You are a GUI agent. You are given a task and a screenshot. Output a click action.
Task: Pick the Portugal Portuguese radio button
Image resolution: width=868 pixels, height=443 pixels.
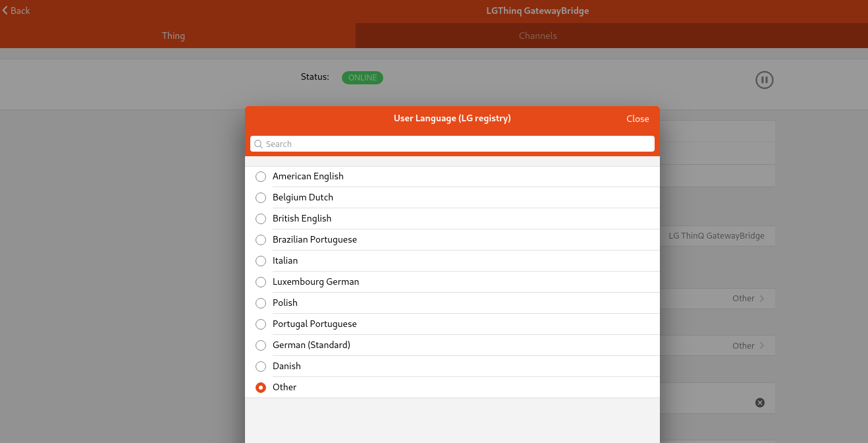click(x=261, y=324)
